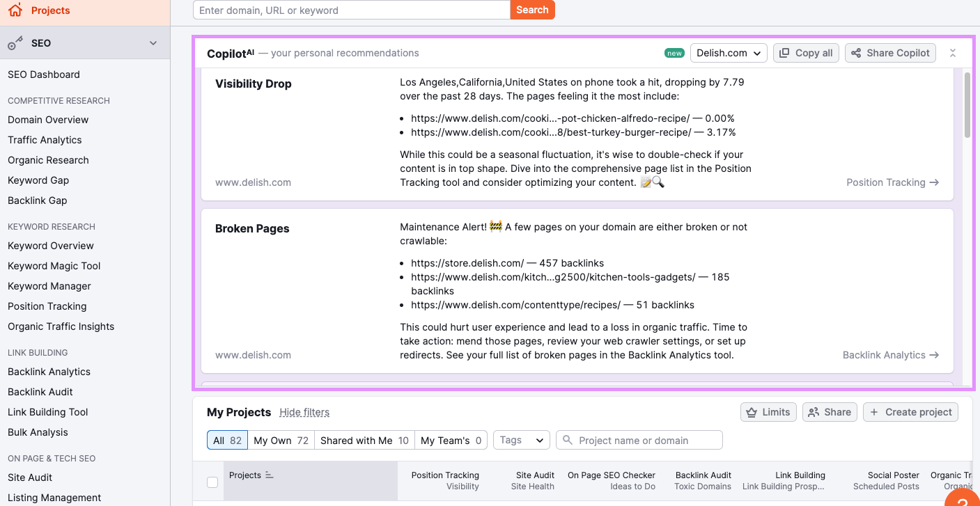Open Position Tracking link in Visibility Drop card
980x506 pixels.
892,182
